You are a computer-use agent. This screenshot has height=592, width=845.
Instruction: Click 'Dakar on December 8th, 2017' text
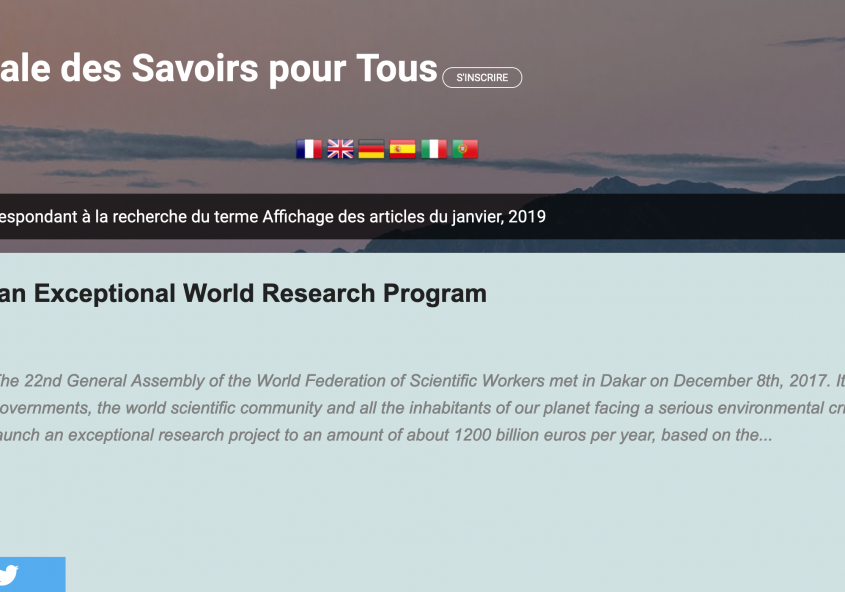pos(700,381)
